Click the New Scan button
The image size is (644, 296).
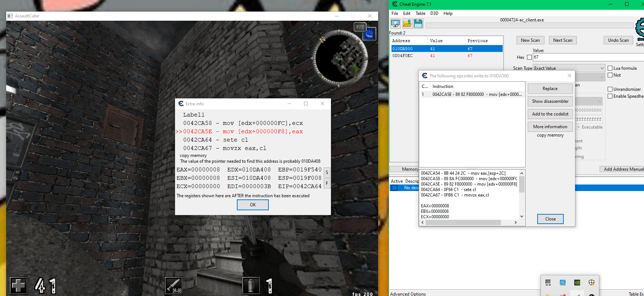click(x=530, y=40)
